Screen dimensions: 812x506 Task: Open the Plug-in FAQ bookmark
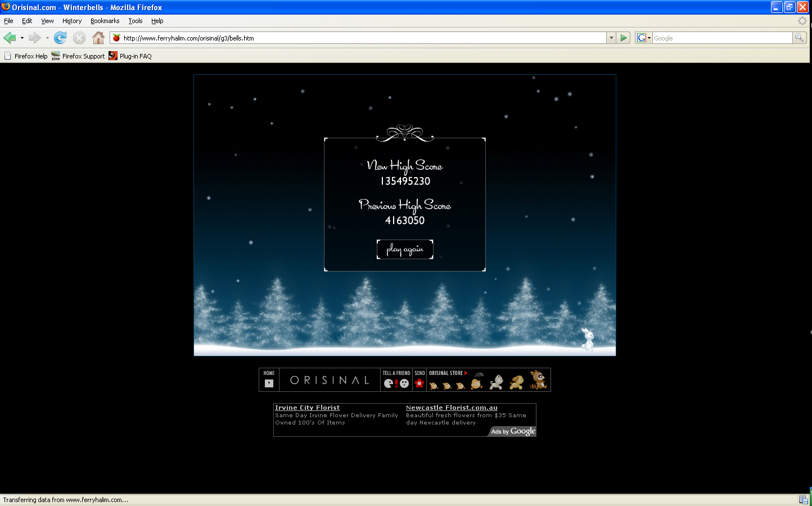click(x=130, y=56)
